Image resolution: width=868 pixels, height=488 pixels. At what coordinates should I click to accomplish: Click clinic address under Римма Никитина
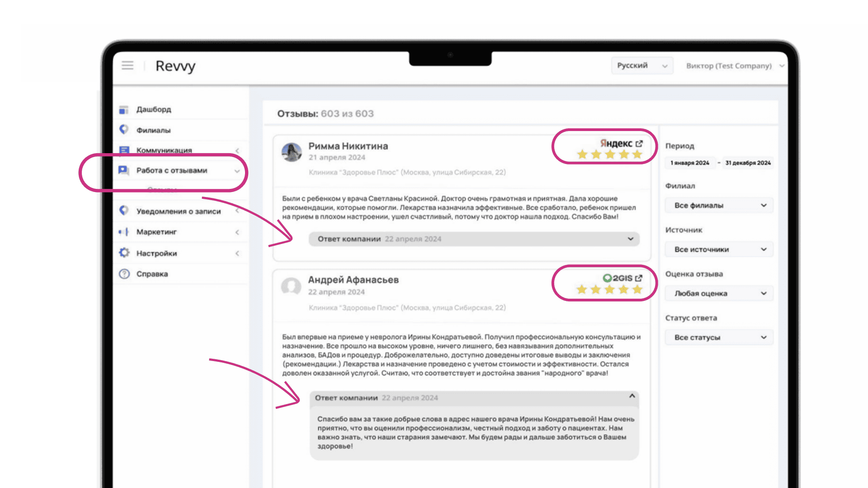click(407, 172)
